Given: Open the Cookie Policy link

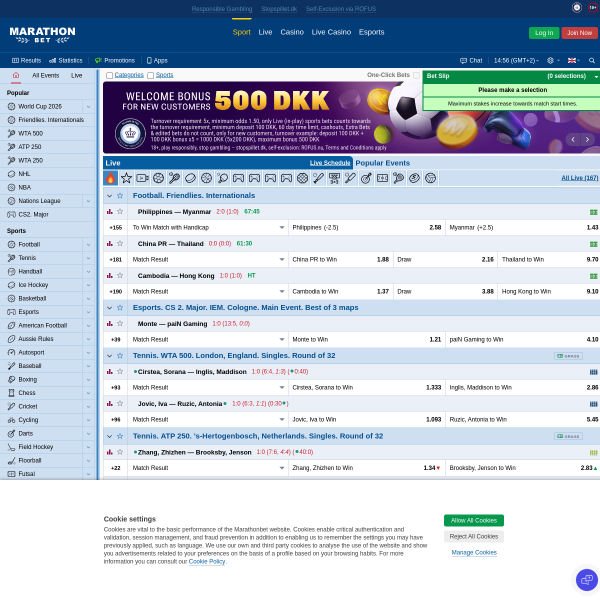Looking at the screenshot, I should coord(207,562).
